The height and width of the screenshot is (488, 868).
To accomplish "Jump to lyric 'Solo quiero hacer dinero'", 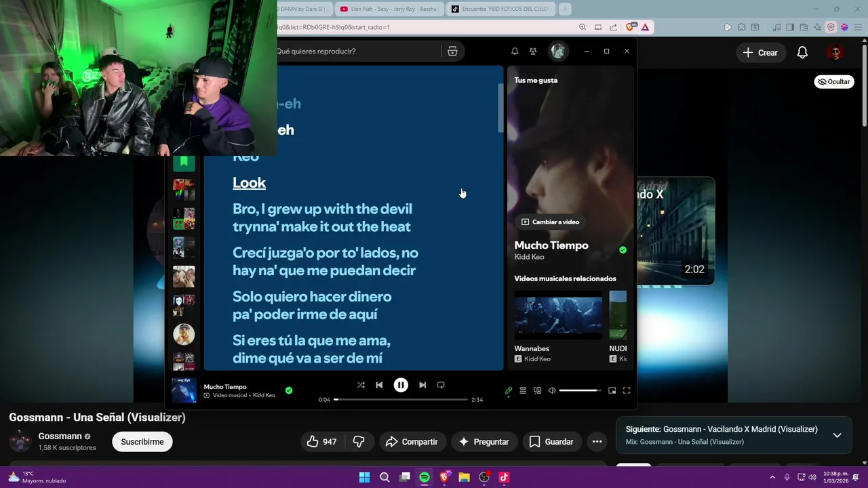I will click(x=312, y=305).
